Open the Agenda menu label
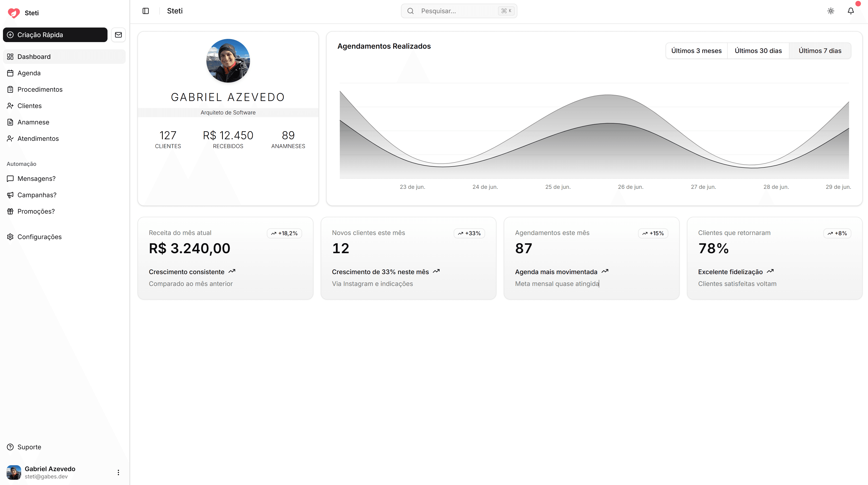This screenshot has height=485, width=868. (29, 73)
